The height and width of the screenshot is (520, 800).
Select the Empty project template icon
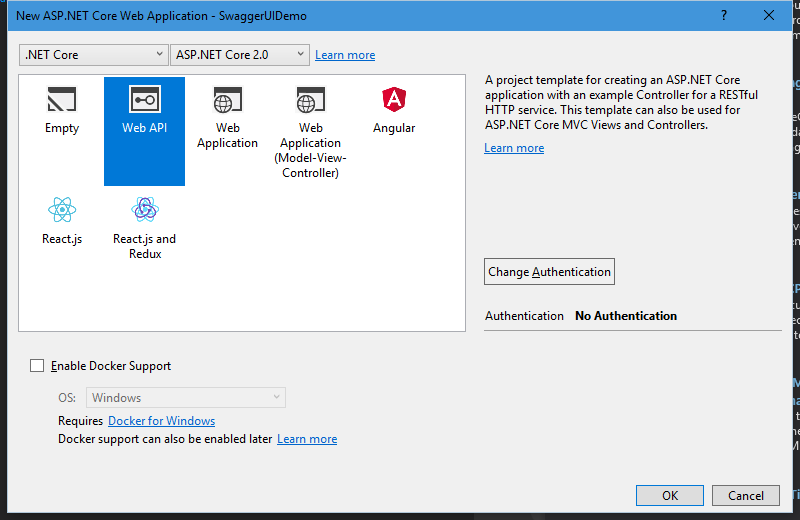click(x=62, y=100)
